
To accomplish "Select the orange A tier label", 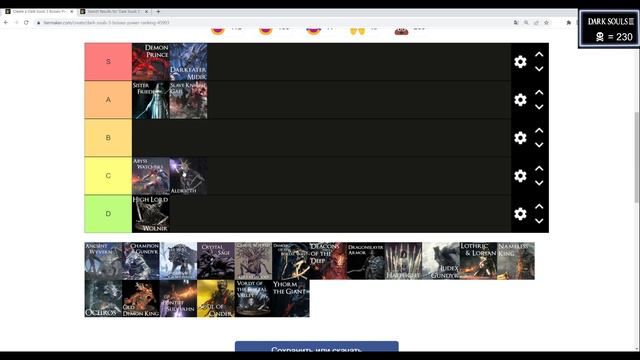I will 108,100.
